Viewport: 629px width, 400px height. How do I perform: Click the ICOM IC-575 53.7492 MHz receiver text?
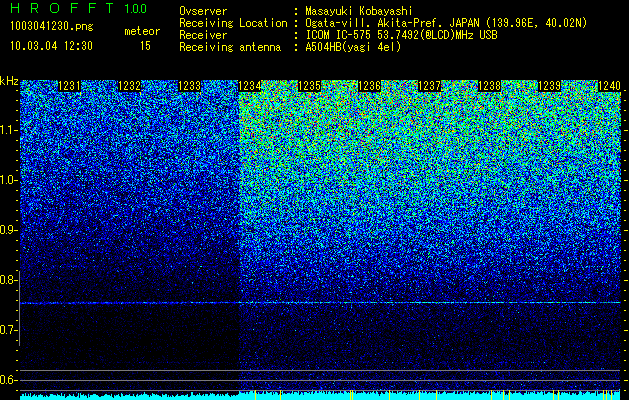pyautogui.click(x=402, y=35)
